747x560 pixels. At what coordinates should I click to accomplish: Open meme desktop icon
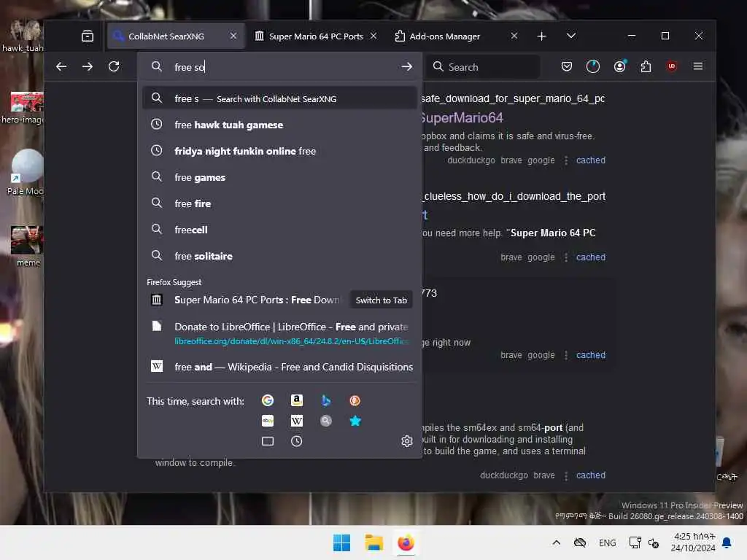pyautogui.click(x=27, y=246)
